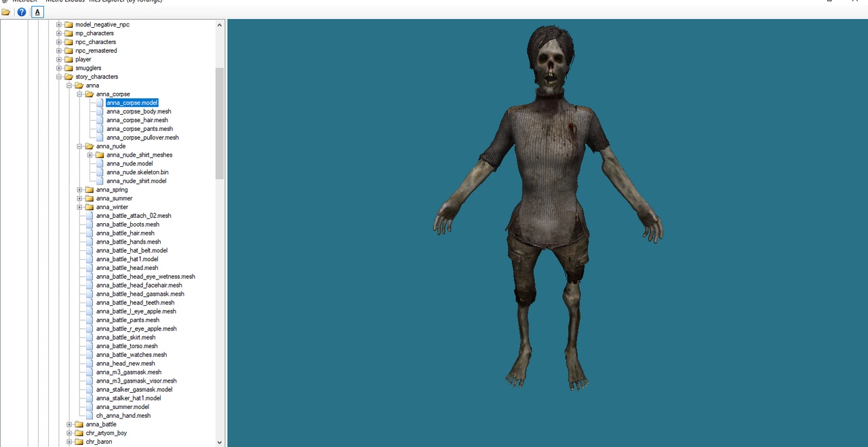Click the anna_nude folder icon
Viewport: 868px width, 447px height.
pos(90,147)
